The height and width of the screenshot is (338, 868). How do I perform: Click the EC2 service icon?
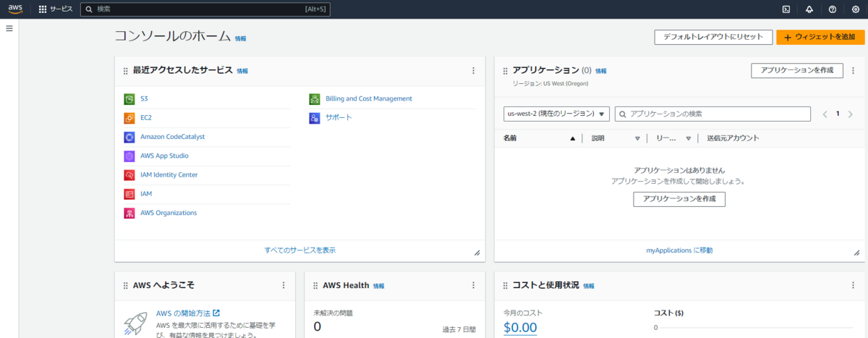coord(129,117)
